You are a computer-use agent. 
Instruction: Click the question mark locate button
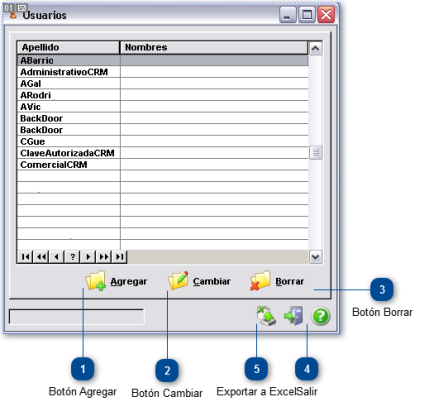coord(72,257)
